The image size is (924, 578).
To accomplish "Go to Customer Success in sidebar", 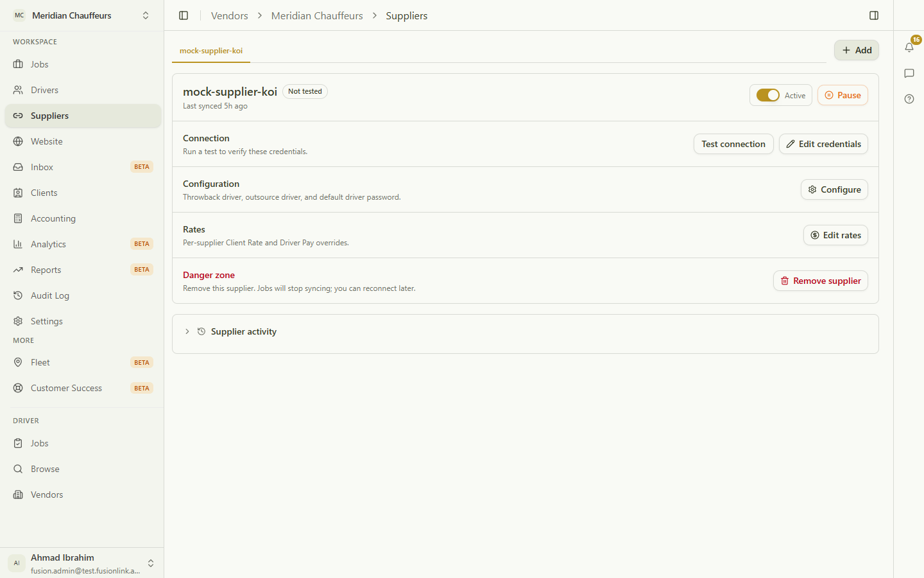I will pos(83,388).
